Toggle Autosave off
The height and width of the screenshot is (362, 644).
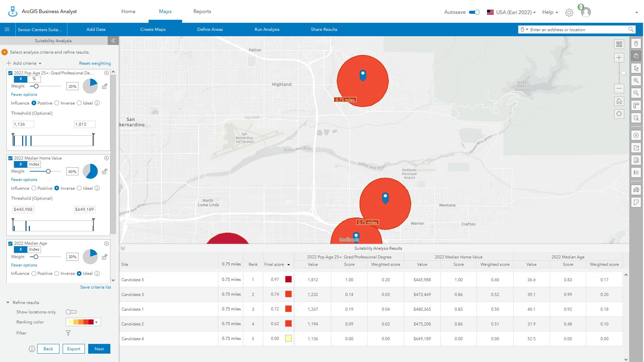[x=474, y=12]
